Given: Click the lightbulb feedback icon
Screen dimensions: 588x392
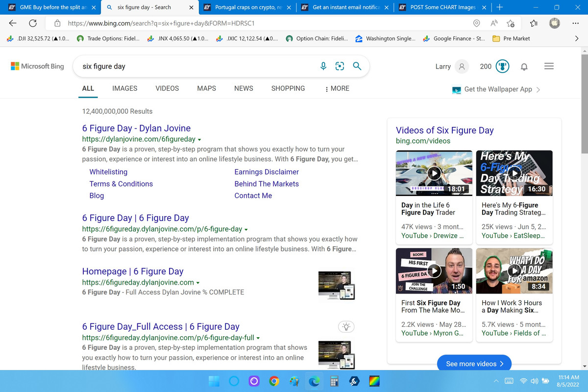Looking at the screenshot, I should pos(346,326).
